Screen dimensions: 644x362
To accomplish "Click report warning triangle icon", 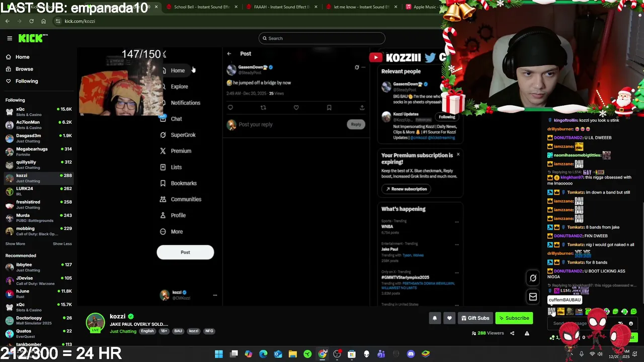I will pyautogui.click(x=527, y=333).
